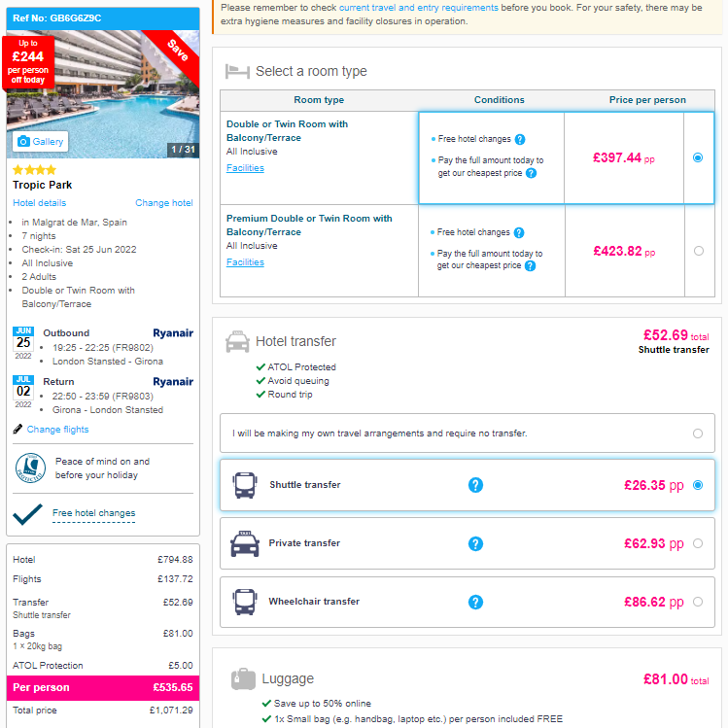The width and height of the screenshot is (728, 728).
Task: Click help icon beside Private transfer
Action: coord(475,543)
